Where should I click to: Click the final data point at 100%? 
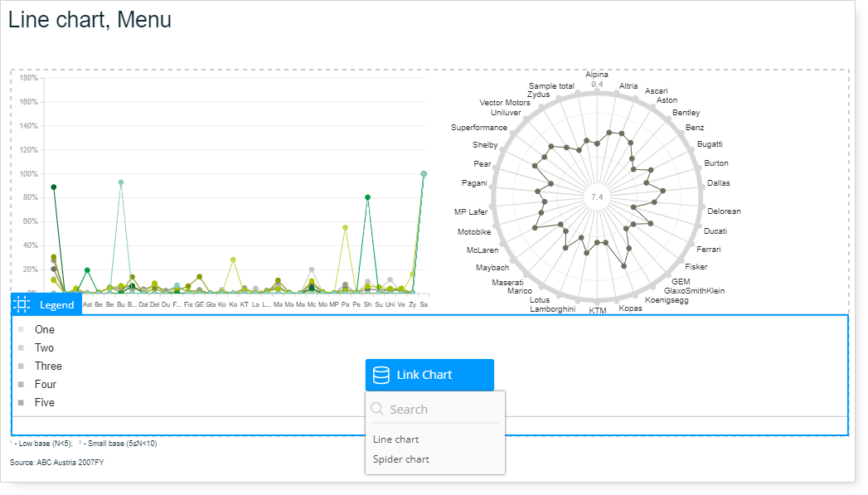[x=424, y=174]
